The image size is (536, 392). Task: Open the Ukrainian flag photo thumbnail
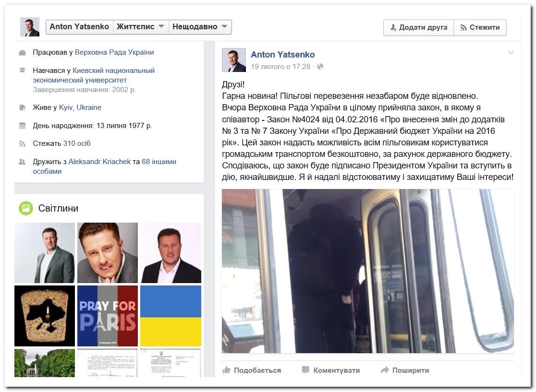click(171, 316)
